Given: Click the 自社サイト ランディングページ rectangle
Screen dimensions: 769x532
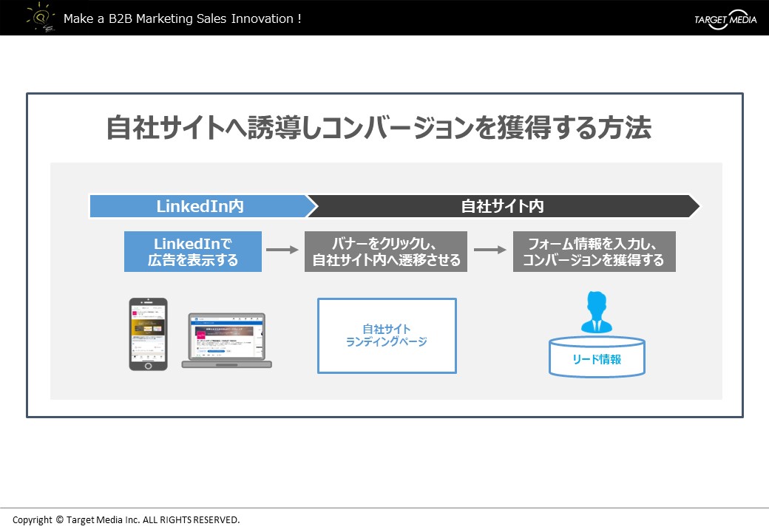Looking at the screenshot, I should (x=387, y=335).
